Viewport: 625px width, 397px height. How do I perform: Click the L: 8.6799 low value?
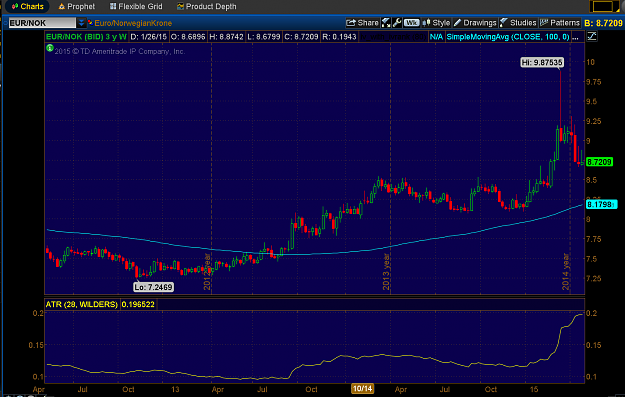pyautogui.click(x=263, y=37)
